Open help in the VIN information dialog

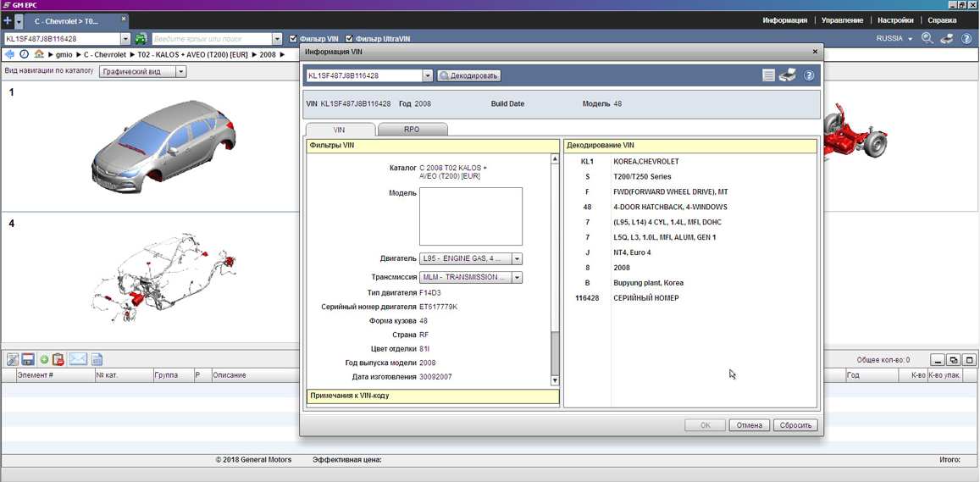(809, 75)
